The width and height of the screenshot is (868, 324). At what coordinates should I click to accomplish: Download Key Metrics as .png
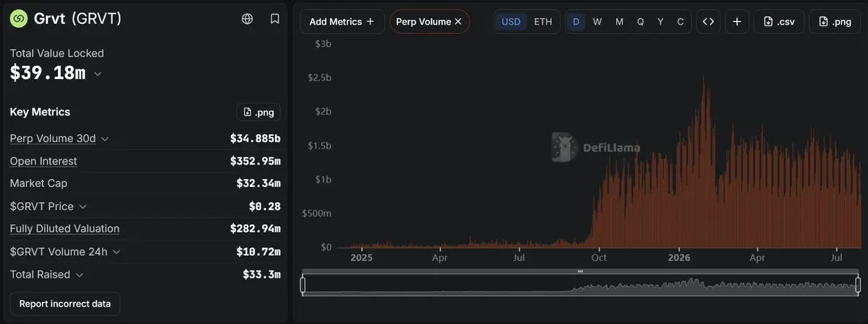pos(258,112)
